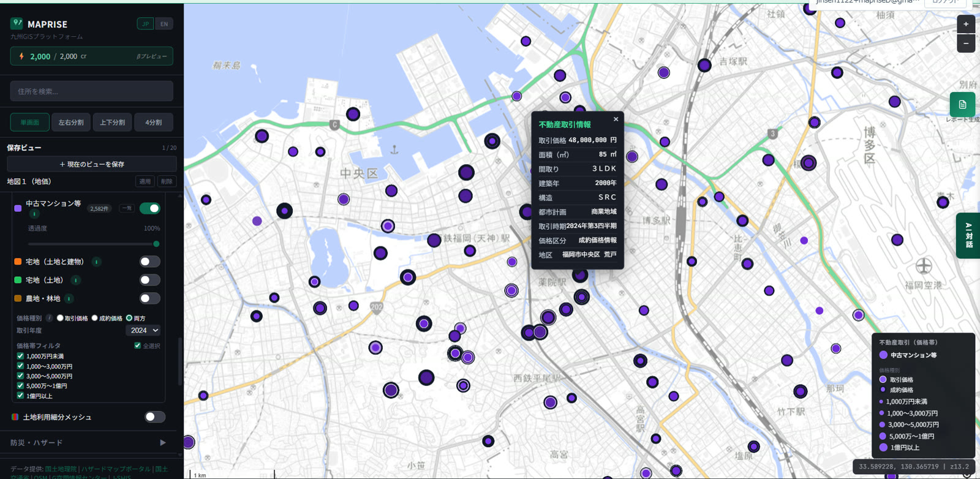Image resolution: width=980 pixels, height=479 pixels.
Task: Turn on 土地利用細分メッシュ toggle
Action: pyautogui.click(x=155, y=417)
